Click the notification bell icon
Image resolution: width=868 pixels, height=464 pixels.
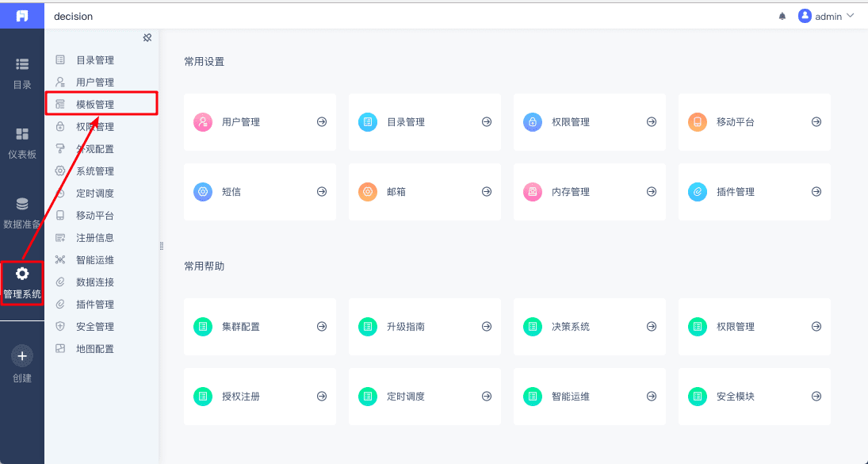(x=782, y=16)
